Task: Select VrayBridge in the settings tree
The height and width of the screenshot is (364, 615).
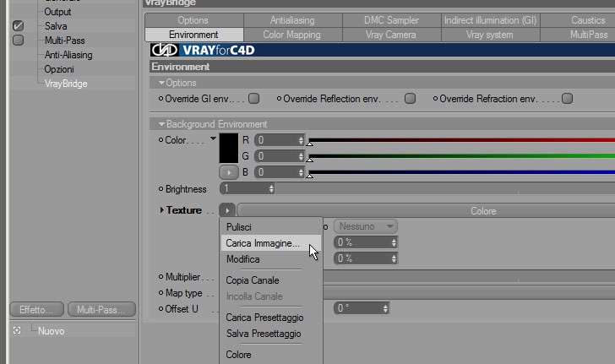Action: pos(66,84)
